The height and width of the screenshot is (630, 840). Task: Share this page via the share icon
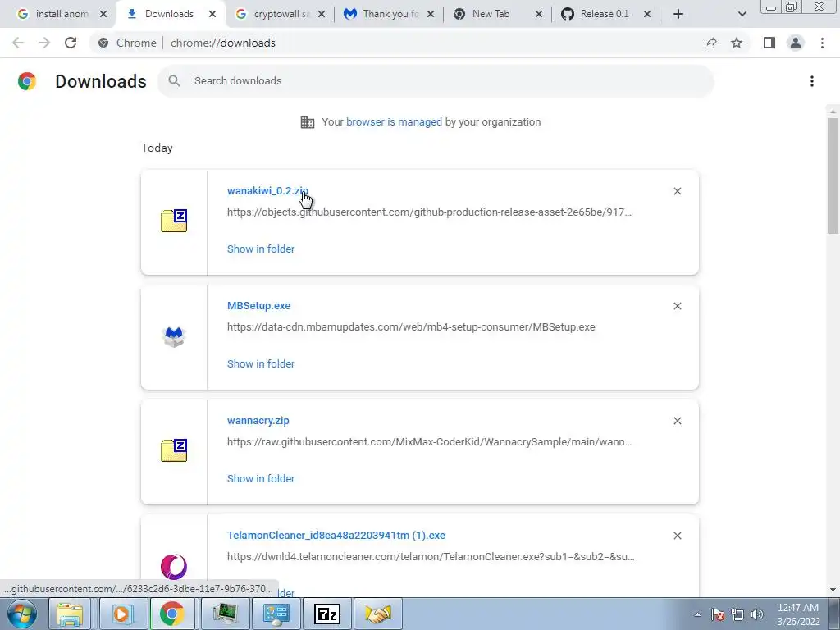pyautogui.click(x=710, y=43)
